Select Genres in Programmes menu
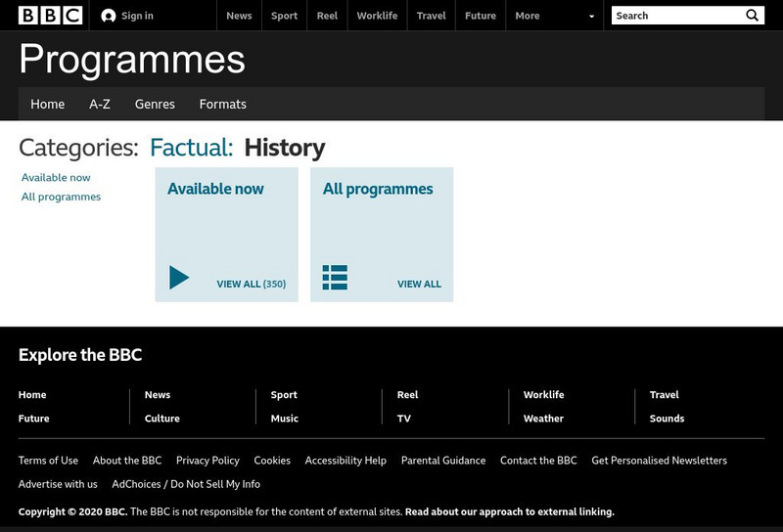Viewport: 783px width, 532px height. [x=155, y=104]
